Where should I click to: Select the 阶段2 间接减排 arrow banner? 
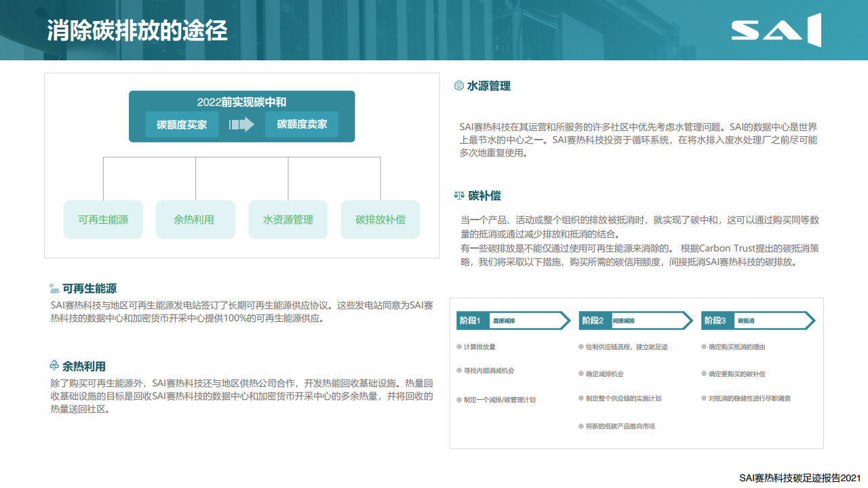(x=636, y=321)
